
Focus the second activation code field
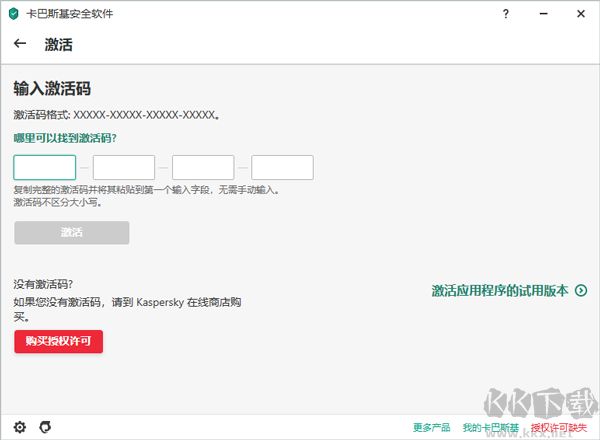pyautogui.click(x=124, y=167)
